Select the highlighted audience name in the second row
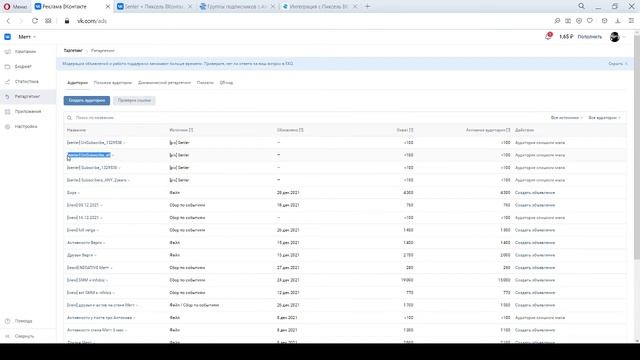The image size is (640, 360). pyautogui.click(x=89, y=155)
